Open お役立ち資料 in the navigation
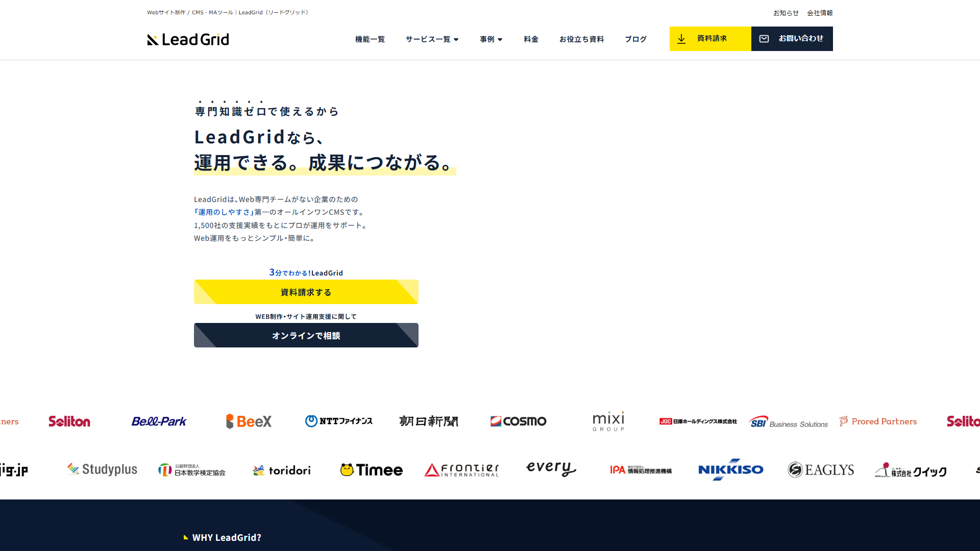 pyautogui.click(x=581, y=39)
